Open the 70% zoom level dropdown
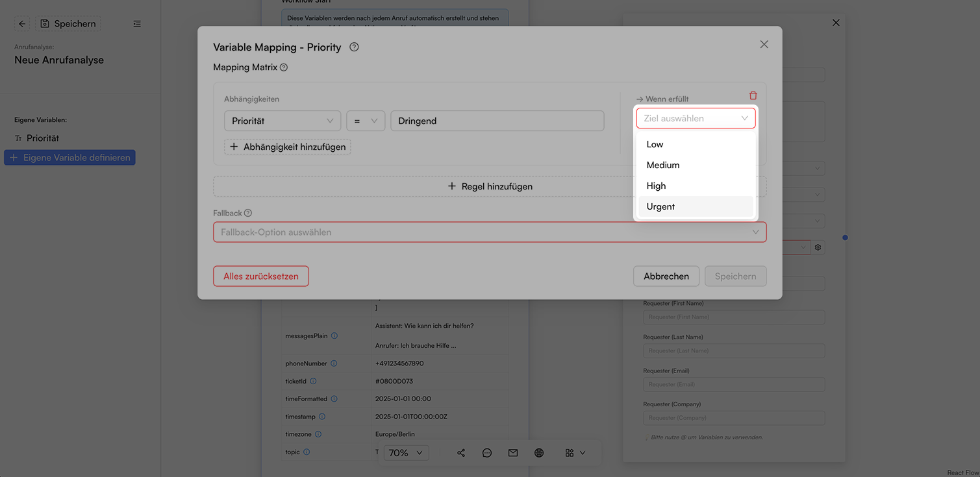 tap(406, 452)
